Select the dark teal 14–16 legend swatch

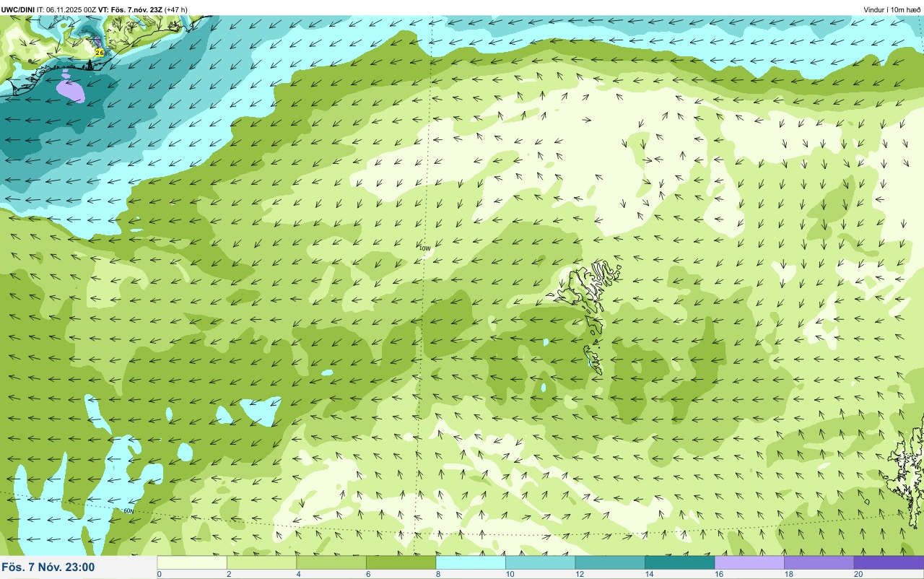[x=679, y=562]
